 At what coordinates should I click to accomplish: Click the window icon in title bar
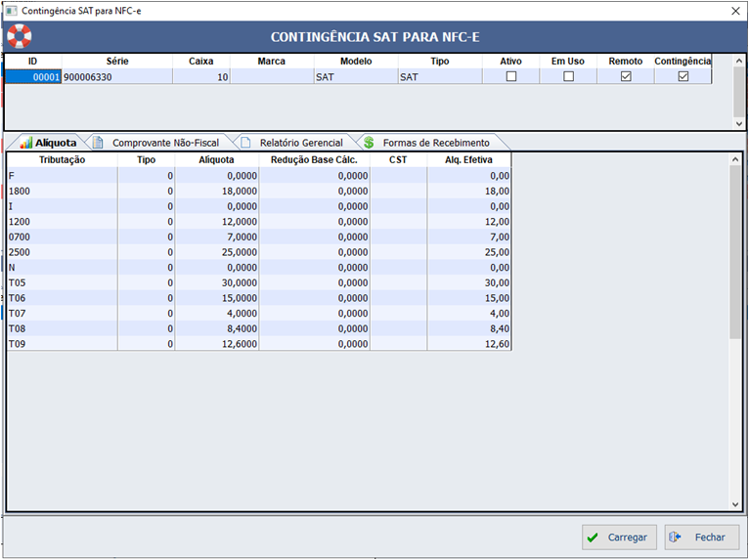[11, 10]
